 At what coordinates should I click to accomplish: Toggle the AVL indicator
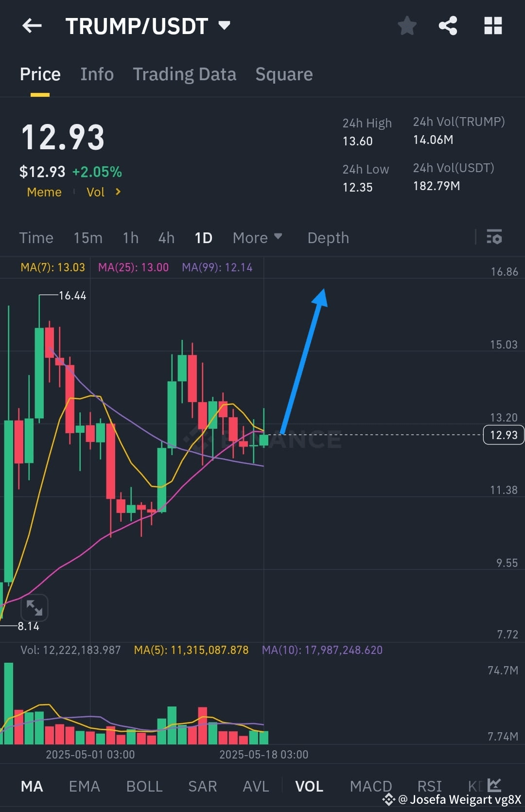[256, 786]
